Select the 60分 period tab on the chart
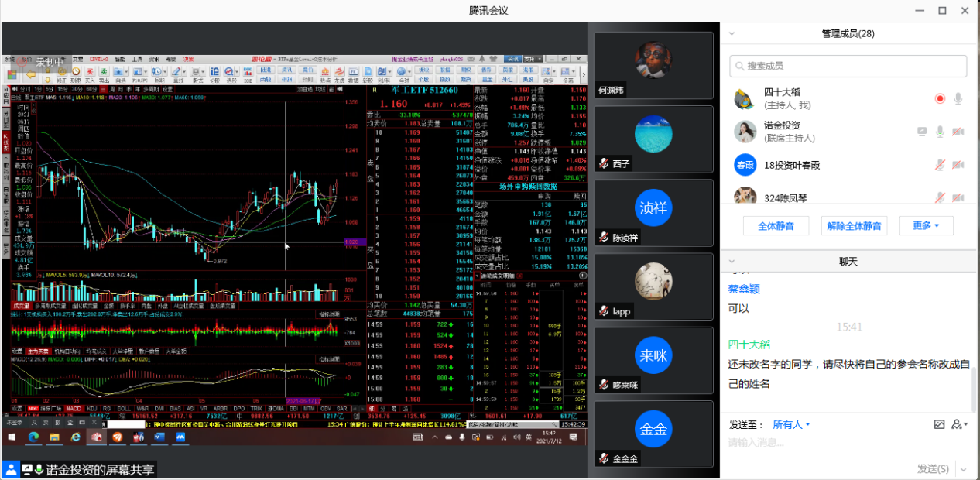This screenshot has width=980, height=480. click(91, 90)
